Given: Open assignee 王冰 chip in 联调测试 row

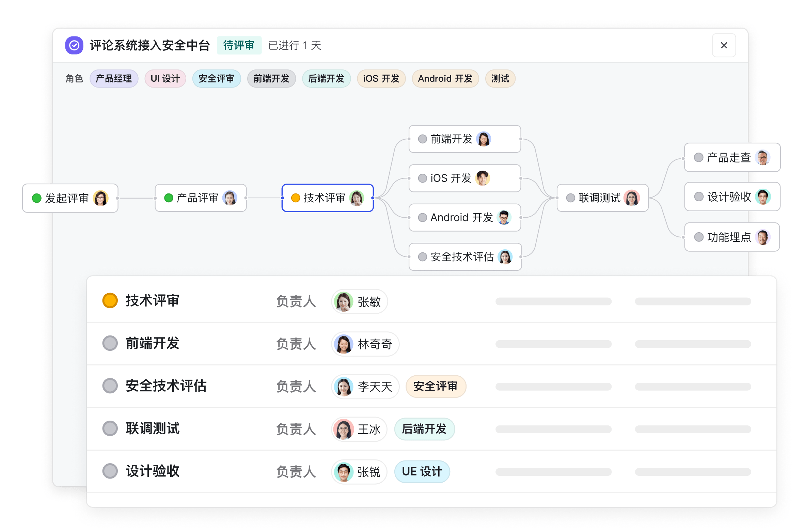Looking at the screenshot, I should 359,429.
